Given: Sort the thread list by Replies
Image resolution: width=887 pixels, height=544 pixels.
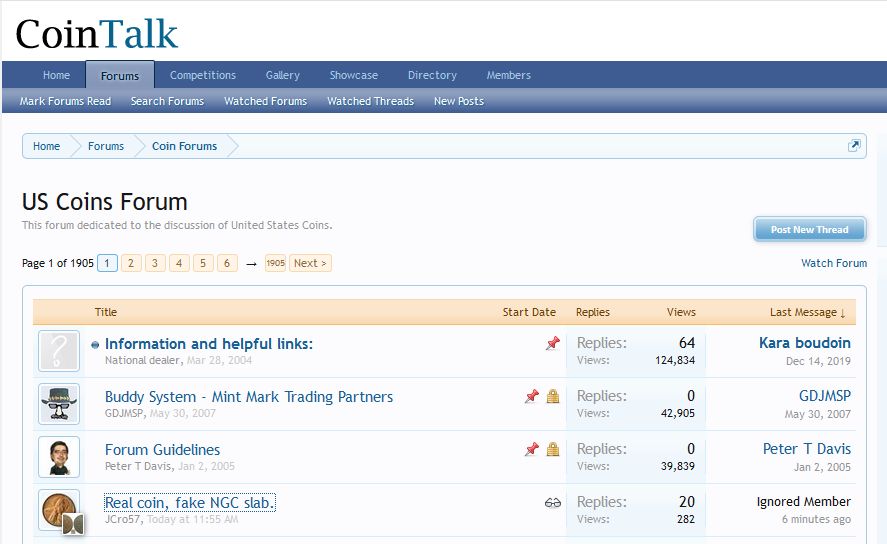Looking at the screenshot, I should coord(593,312).
